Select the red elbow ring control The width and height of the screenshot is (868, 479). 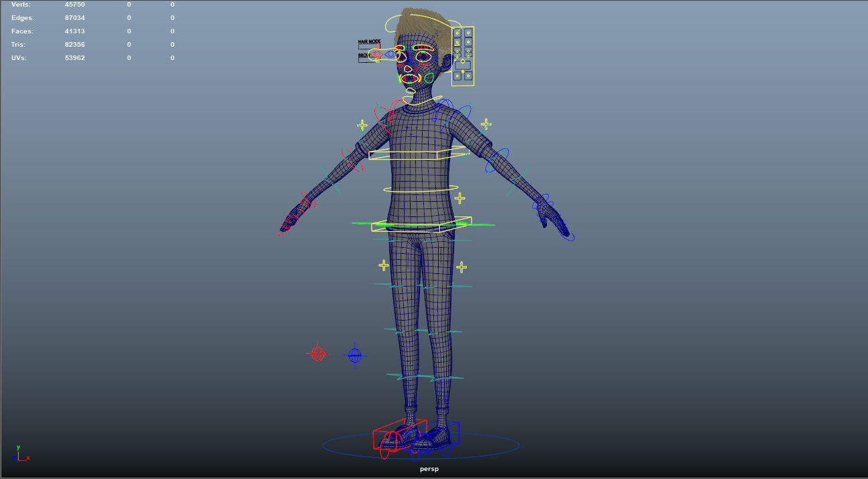(x=352, y=160)
